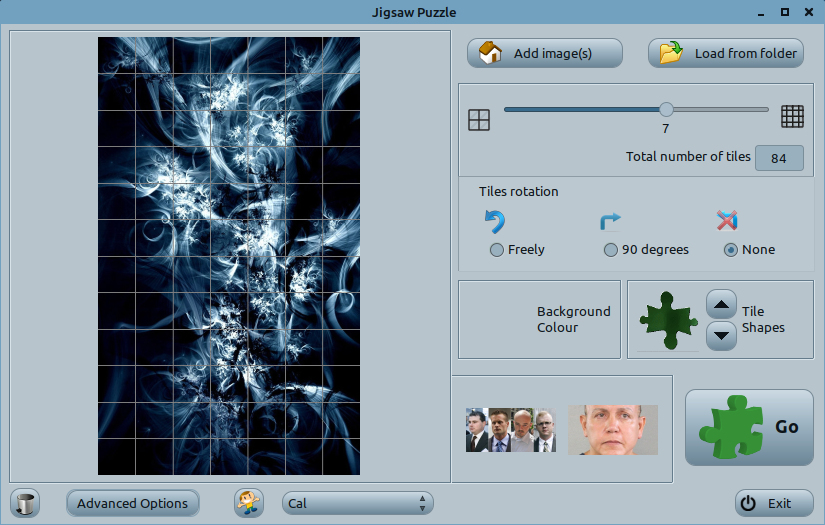Choose next tile shape with down arrow
Screen dimensions: 825x525
click(721, 336)
